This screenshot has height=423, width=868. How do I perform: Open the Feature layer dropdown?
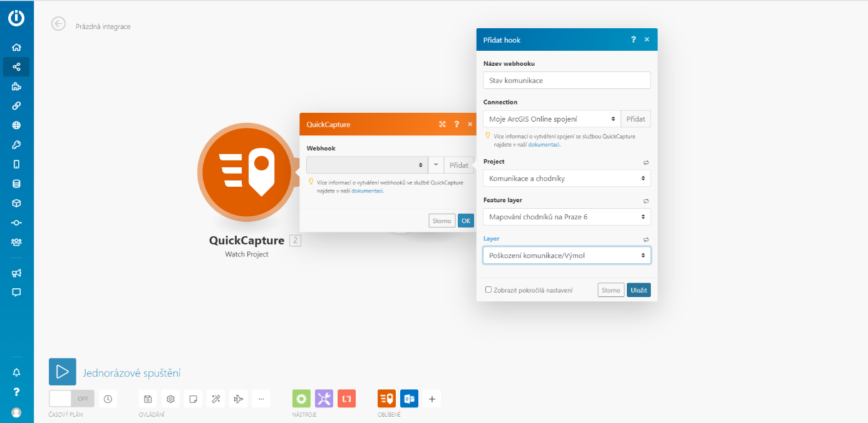[x=567, y=217]
